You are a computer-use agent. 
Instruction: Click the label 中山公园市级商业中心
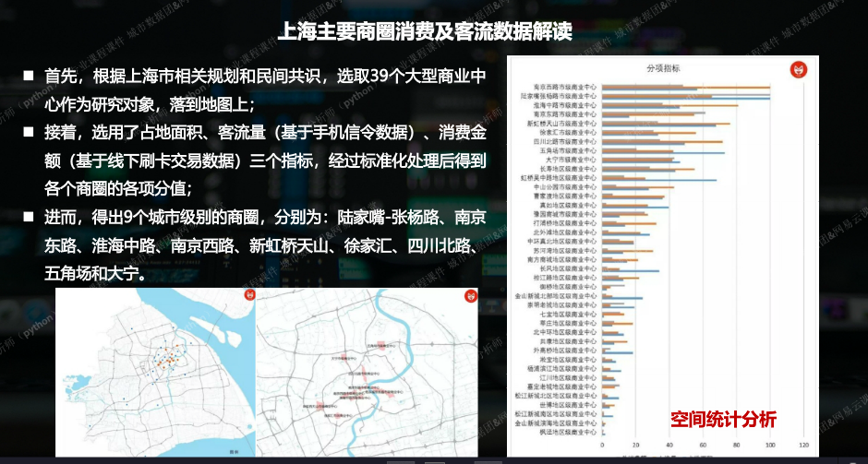point(564,187)
